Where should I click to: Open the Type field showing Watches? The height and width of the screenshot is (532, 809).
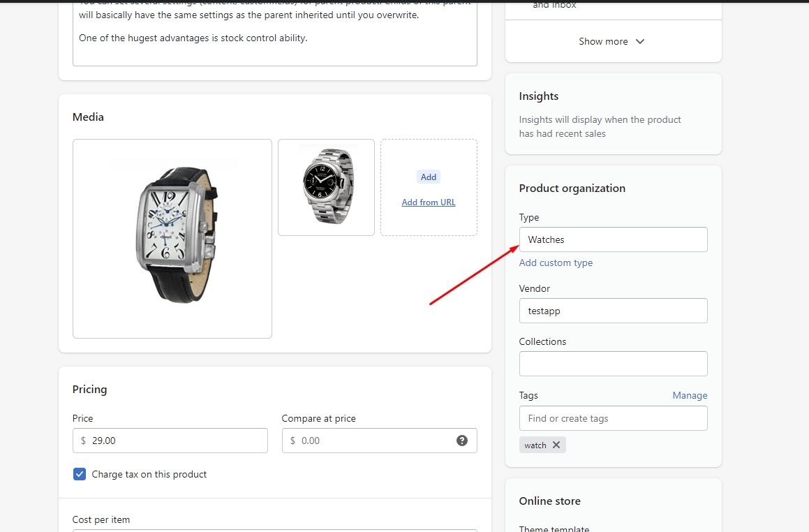(613, 239)
